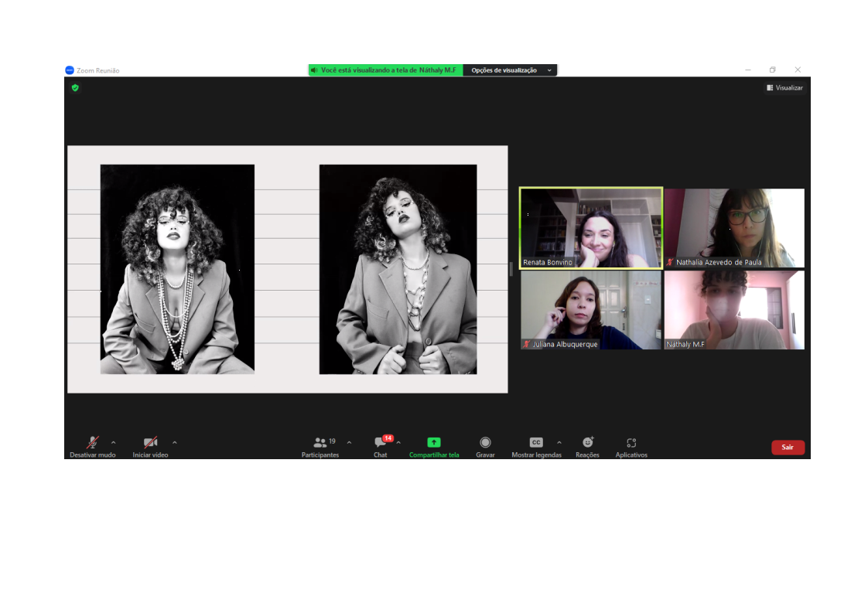Expand the arrow next to Participantes

click(x=349, y=443)
